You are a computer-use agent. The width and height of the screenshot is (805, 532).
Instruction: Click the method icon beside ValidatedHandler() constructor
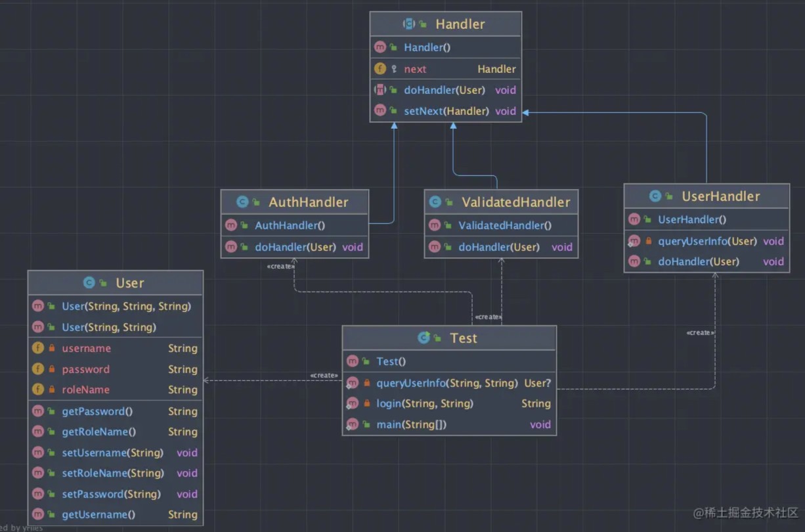pos(435,225)
